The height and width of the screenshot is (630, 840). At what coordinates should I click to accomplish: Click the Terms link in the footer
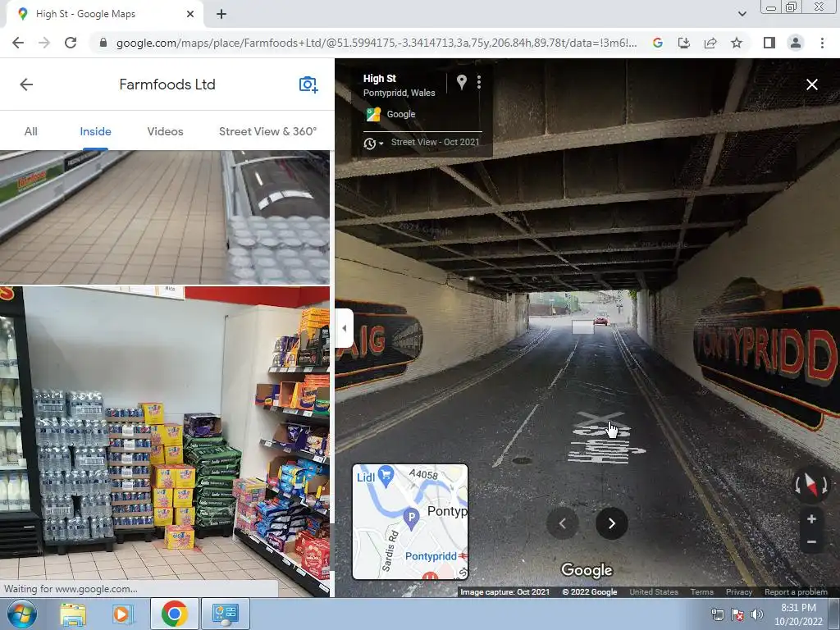[x=702, y=592]
